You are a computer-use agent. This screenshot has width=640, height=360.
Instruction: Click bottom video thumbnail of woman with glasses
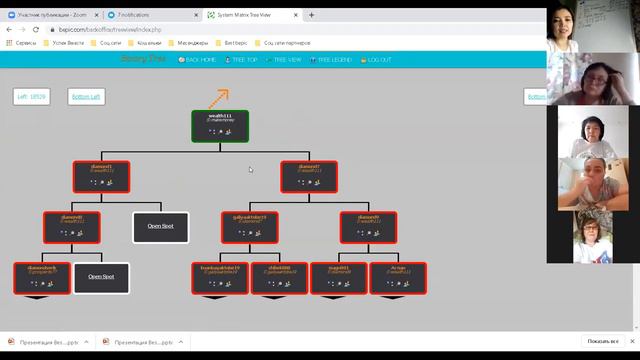593,237
